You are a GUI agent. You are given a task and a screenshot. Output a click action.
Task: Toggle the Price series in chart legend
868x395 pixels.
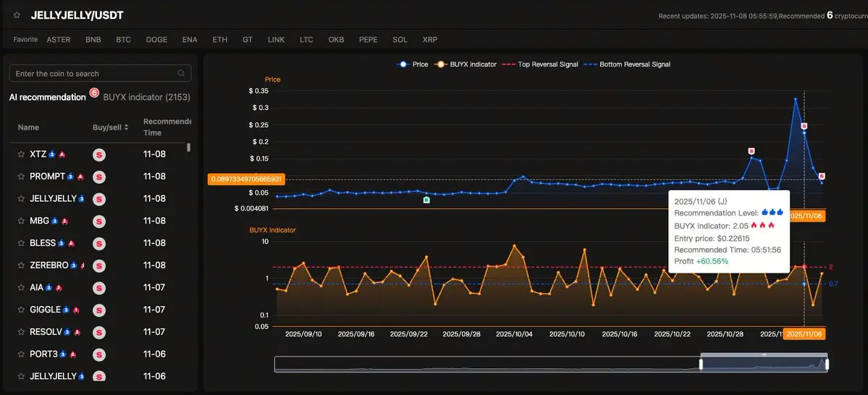click(413, 64)
